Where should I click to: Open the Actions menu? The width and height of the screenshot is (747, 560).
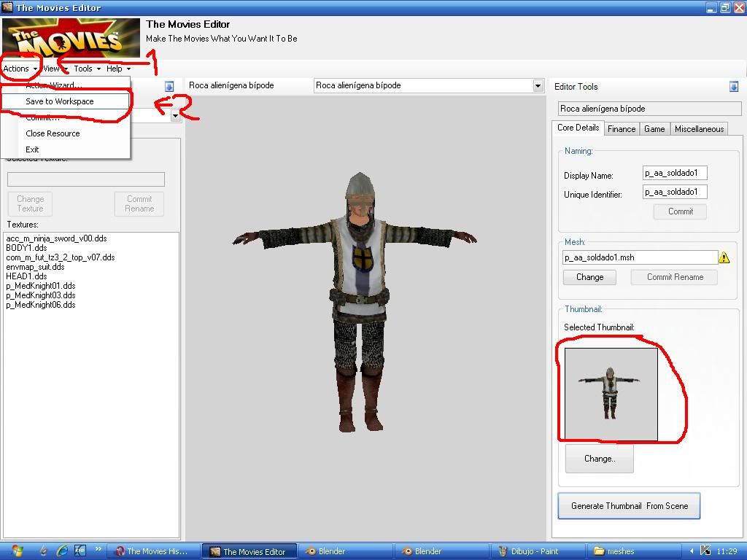tap(20, 69)
